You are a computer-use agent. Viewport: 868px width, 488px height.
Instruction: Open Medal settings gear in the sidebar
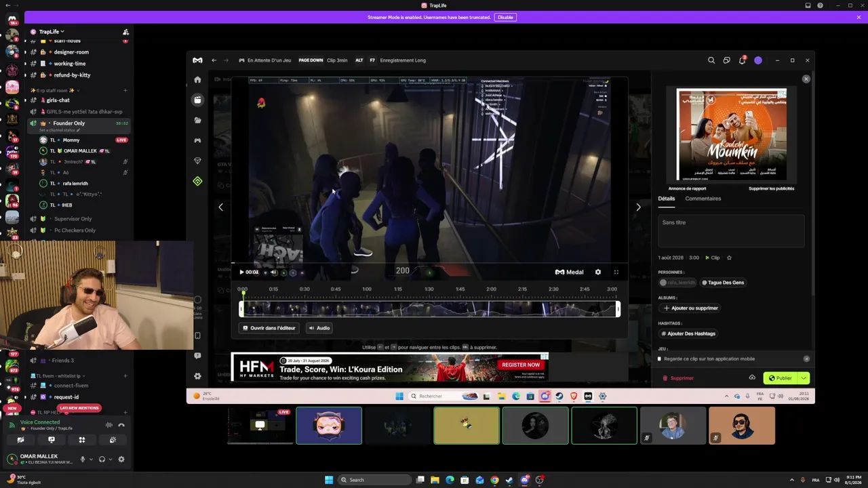(x=197, y=375)
